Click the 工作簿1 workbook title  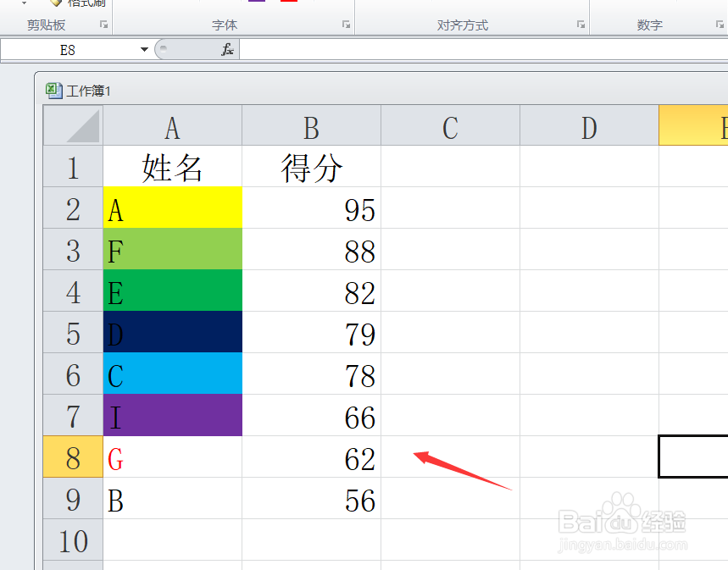click(88, 91)
